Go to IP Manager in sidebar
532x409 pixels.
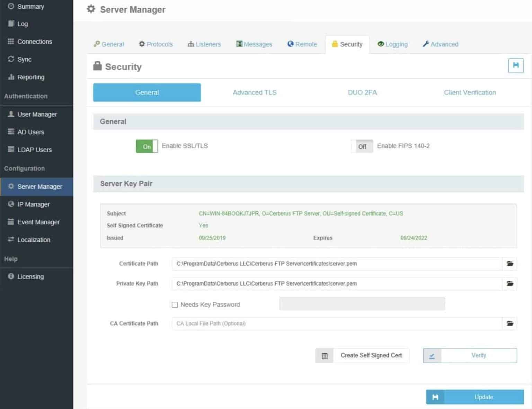point(33,204)
